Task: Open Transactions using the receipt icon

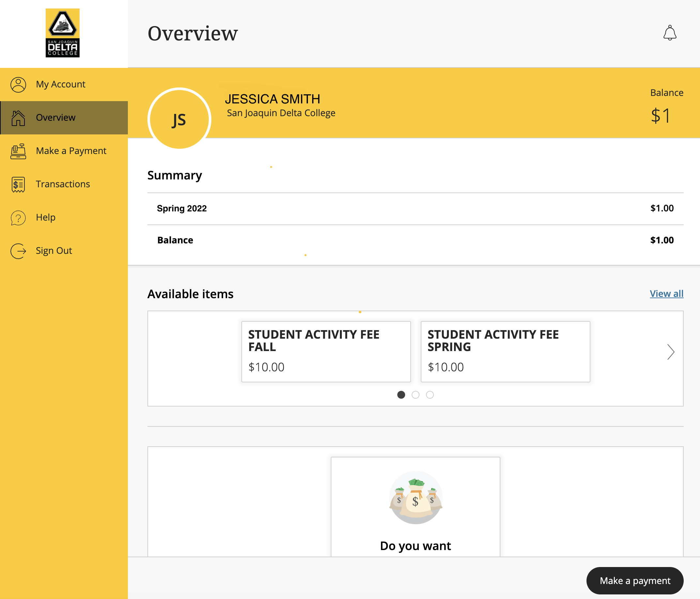Action: tap(18, 184)
